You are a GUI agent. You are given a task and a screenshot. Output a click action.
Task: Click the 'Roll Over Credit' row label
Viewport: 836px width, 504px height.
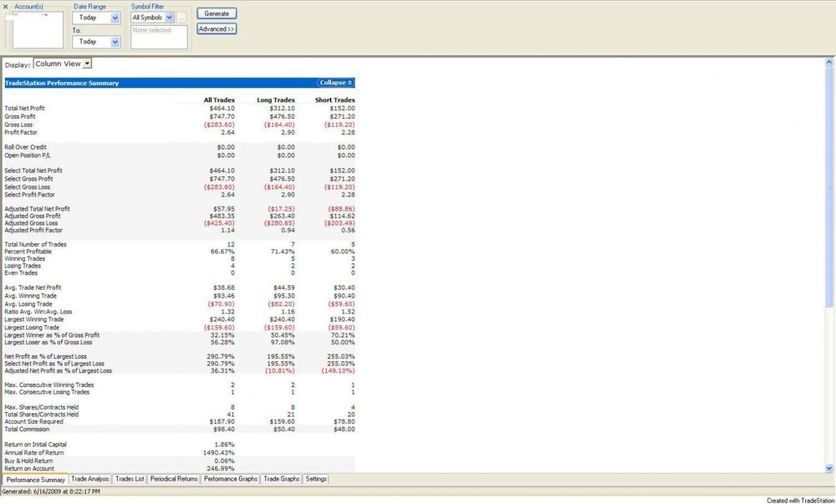pyautogui.click(x=26, y=147)
